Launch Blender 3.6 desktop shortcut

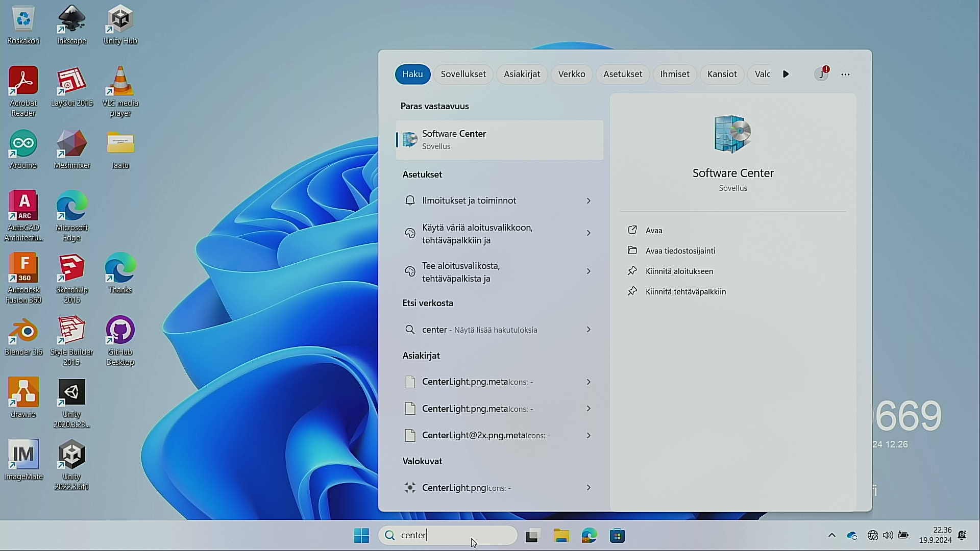tap(23, 336)
